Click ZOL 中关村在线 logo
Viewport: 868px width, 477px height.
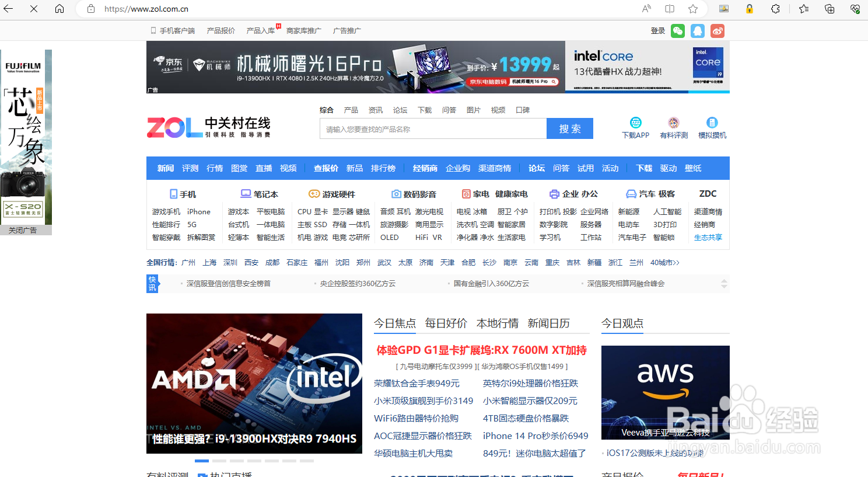(209, 127)
